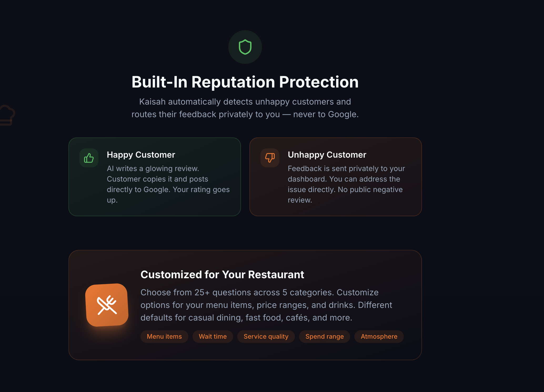Click the orange fork and knife restaurant icon
Image resolution: width=544 pixels, height=392 pixels.
[107, 305]
